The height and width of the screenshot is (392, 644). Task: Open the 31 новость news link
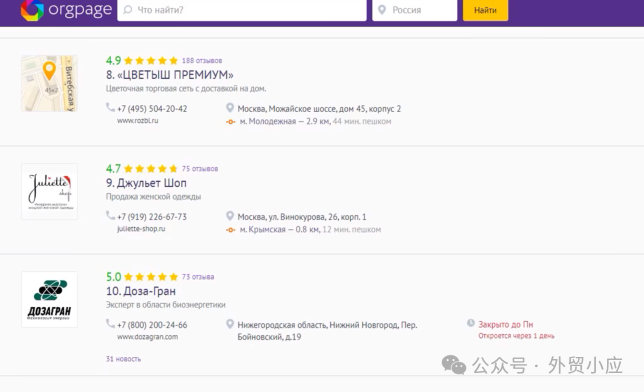point(123,359)
